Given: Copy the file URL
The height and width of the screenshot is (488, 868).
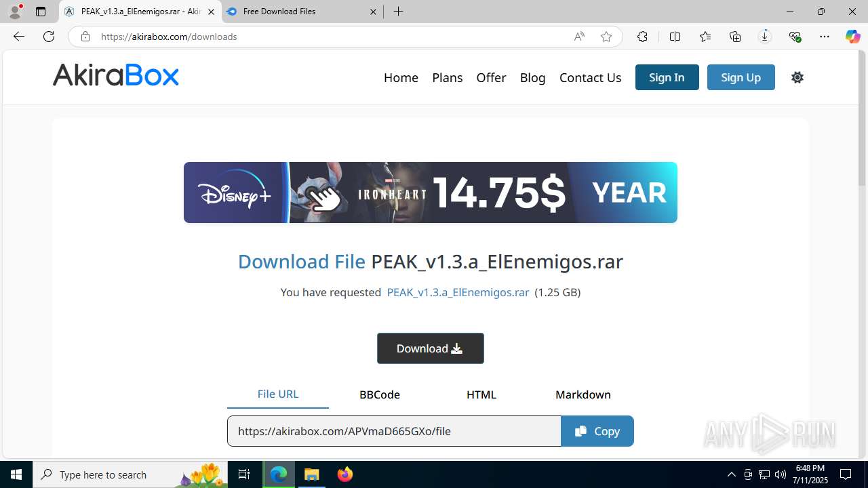Looking at the screenshot, I should [x=597, y=431].
